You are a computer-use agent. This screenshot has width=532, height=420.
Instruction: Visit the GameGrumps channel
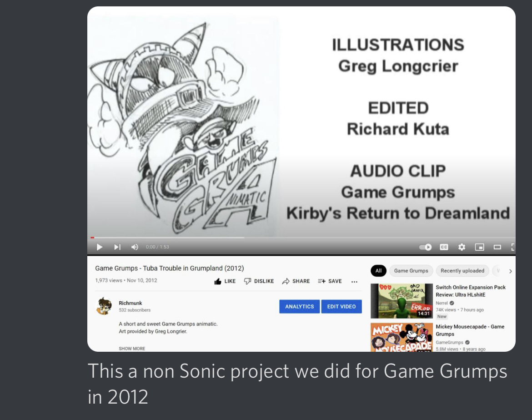[x=449, y=343]
